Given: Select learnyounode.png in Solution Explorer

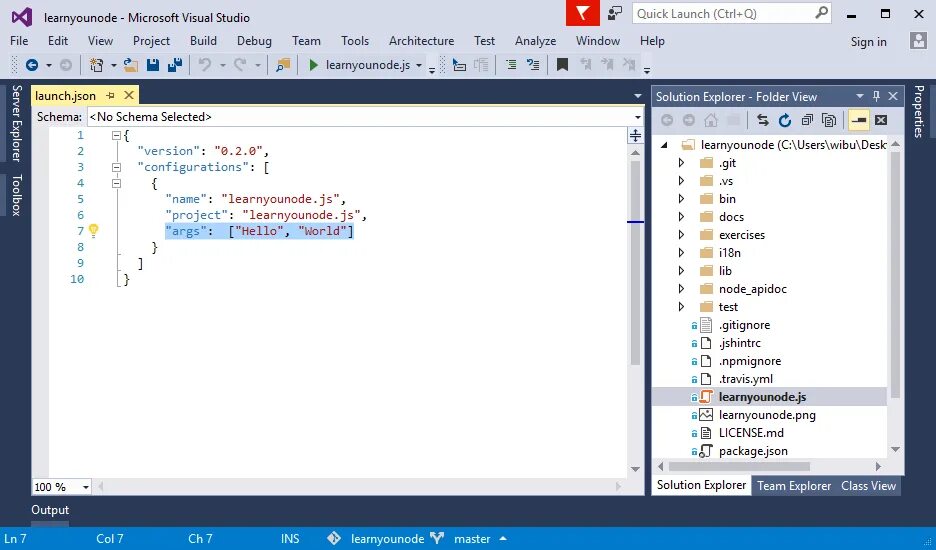Looking at the screenshot, I should 767,415.
